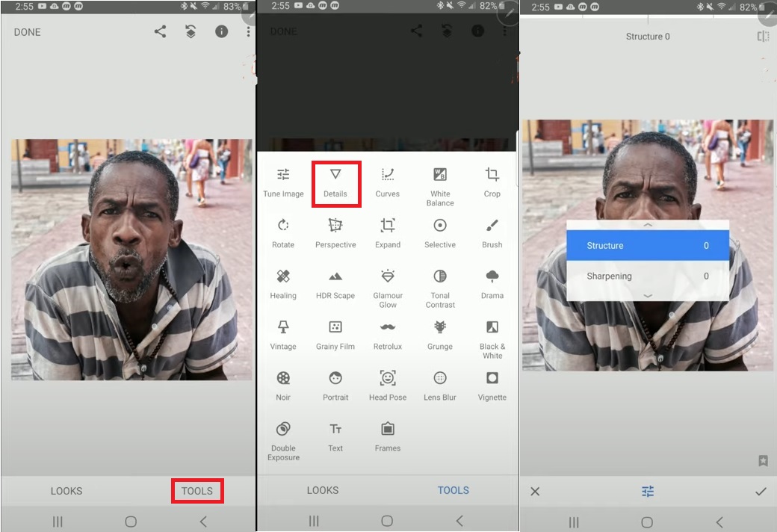Open the Curves tool
This screenshot has height=532, width=777.
[388, 182]
